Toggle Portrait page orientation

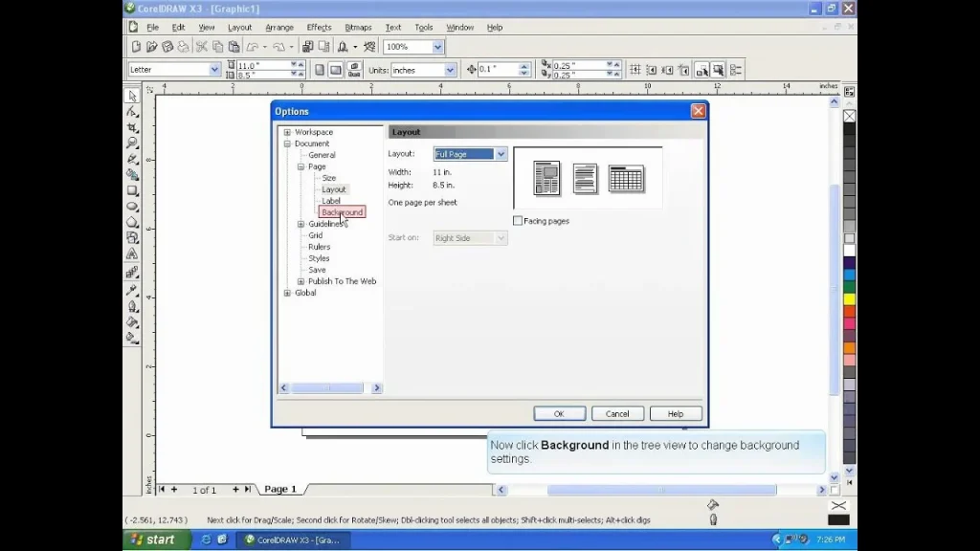pos(320,70)
